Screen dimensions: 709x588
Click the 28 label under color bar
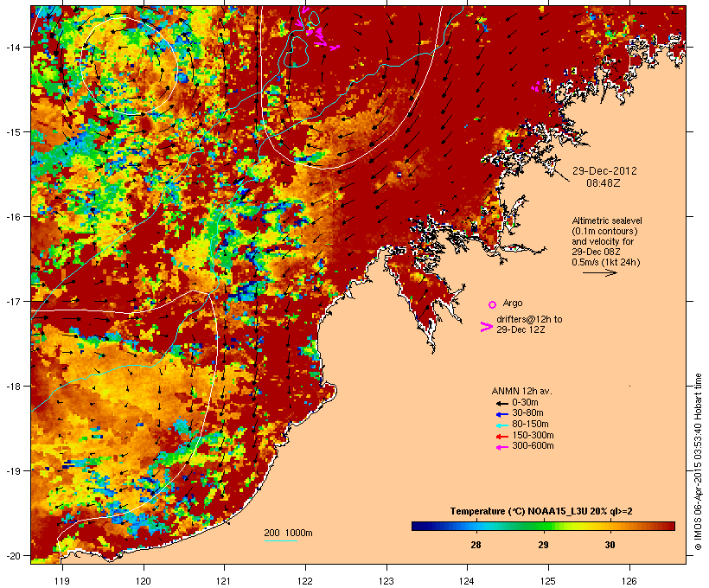click(476, 545)
